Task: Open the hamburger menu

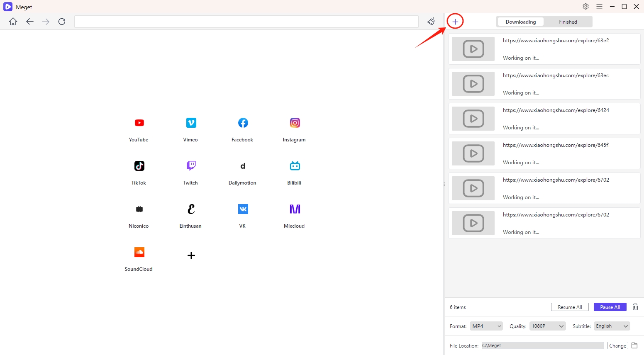Action: point(599,7)
